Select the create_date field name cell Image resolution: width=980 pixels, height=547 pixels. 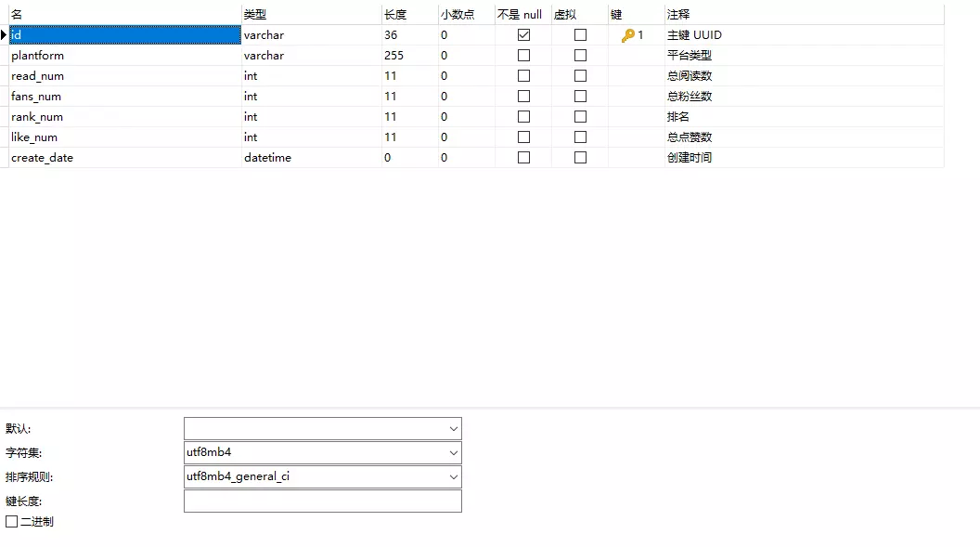pyautogui.click(x=125, y=158)
